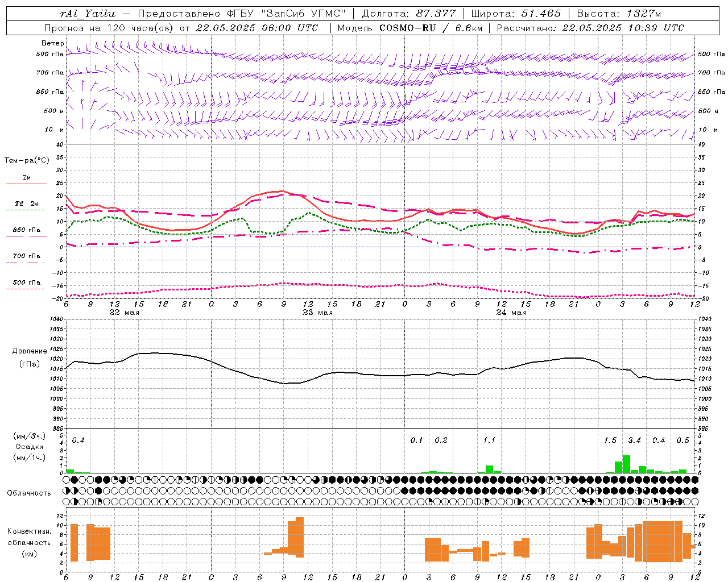Click the Широта: 51.465 field
This screenshot has height=582, width=728.
click(x=516, y=14)
